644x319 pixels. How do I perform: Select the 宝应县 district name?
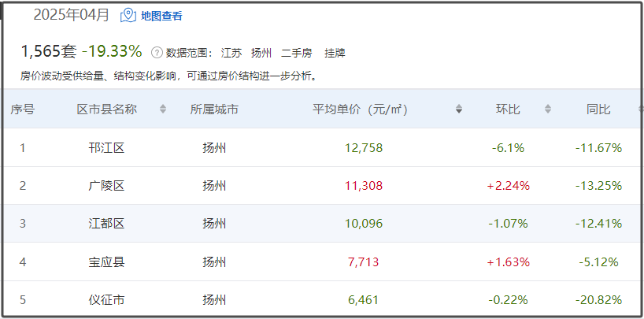point(106,262)
